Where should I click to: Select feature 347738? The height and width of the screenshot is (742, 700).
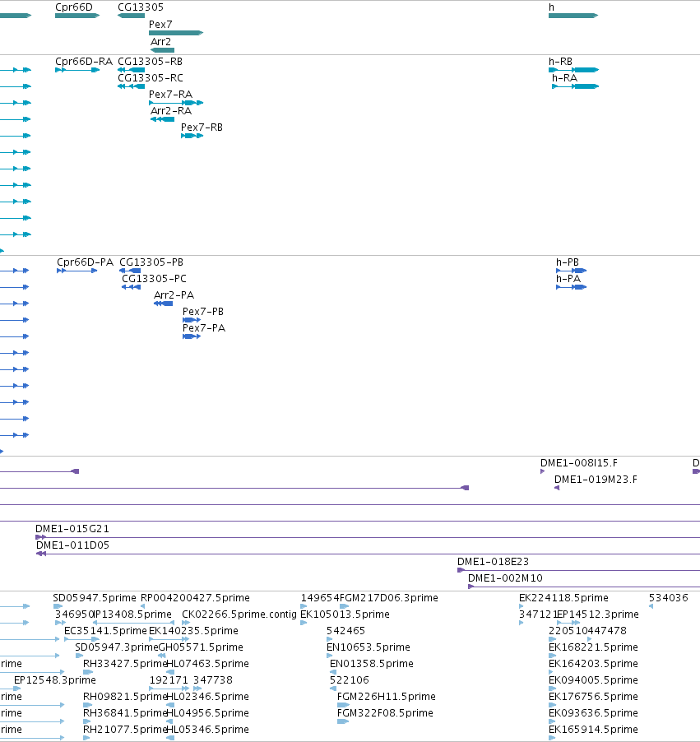click(197, 689)
